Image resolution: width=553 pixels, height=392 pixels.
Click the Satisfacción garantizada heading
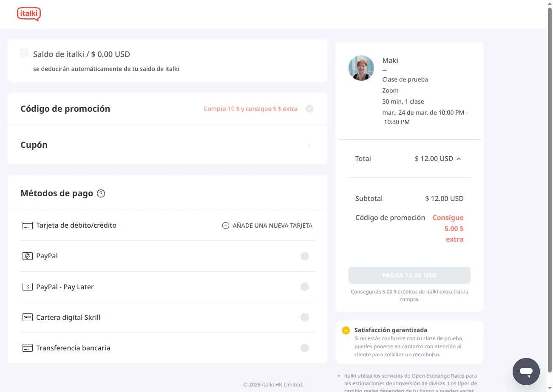point(391,330)
